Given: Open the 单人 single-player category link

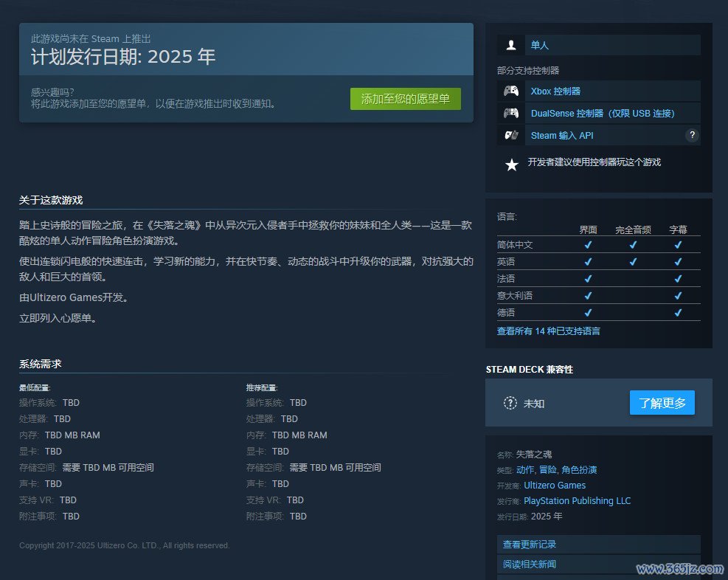Looking at the screenshot, I should [539, 45].
